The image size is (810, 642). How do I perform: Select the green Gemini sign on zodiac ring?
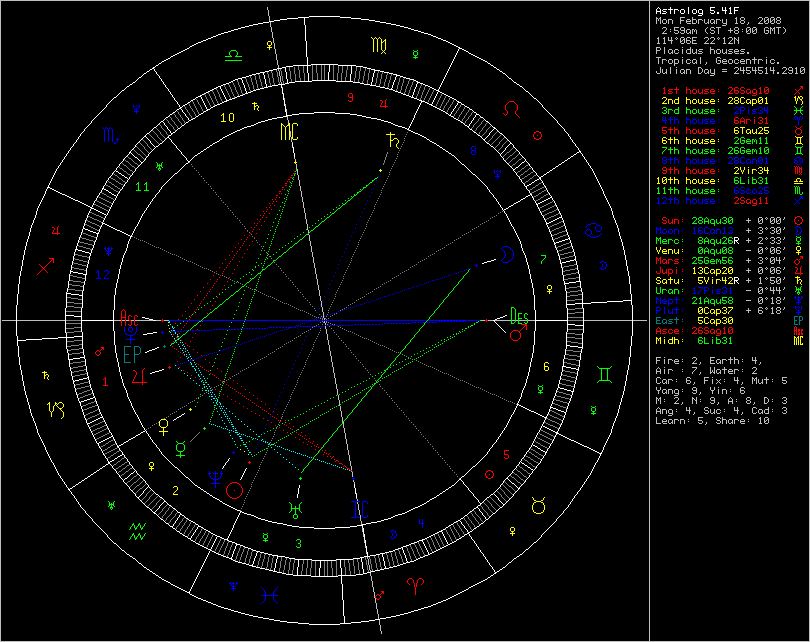[604, 374]
